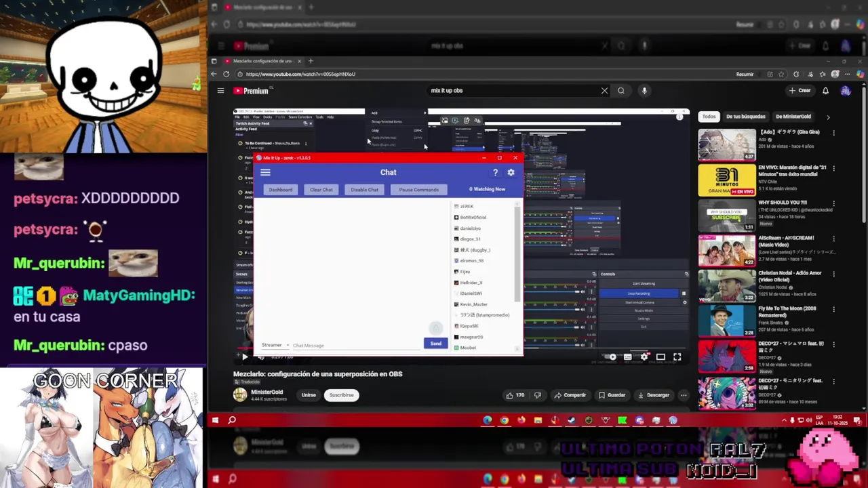Toggle YouTube theater mode
The image size is (868, 488).
click(x=660, y=357)
